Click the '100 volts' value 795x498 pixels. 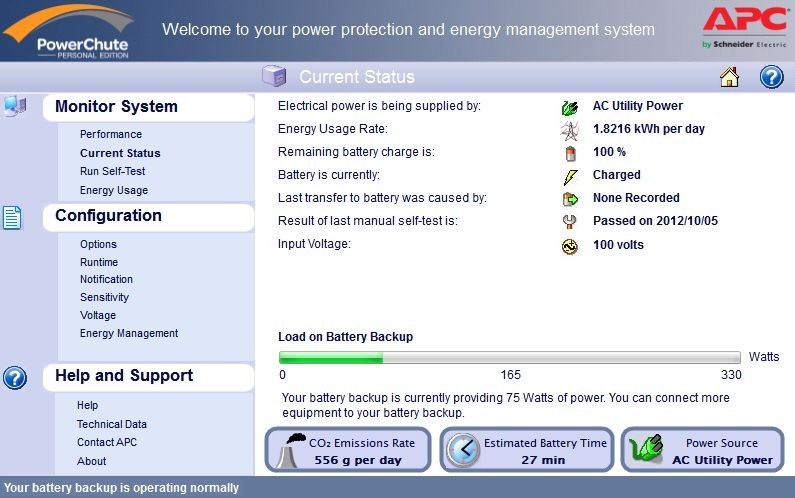618,245
